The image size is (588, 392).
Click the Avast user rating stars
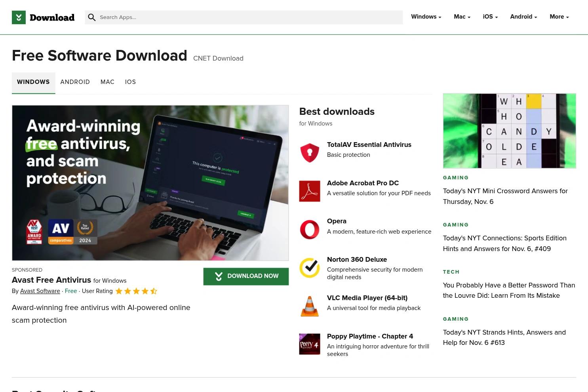(x=136, y=291)
